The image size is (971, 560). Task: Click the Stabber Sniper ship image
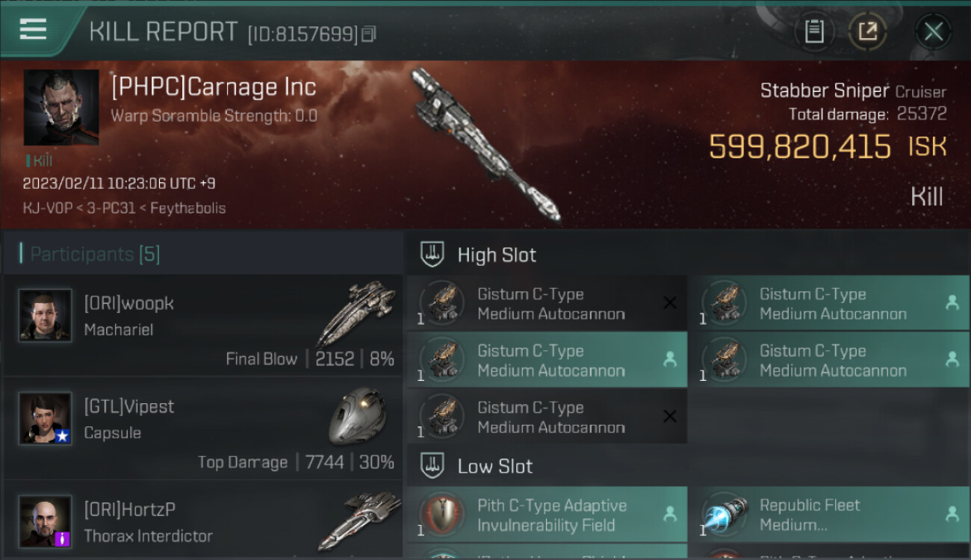485,146
